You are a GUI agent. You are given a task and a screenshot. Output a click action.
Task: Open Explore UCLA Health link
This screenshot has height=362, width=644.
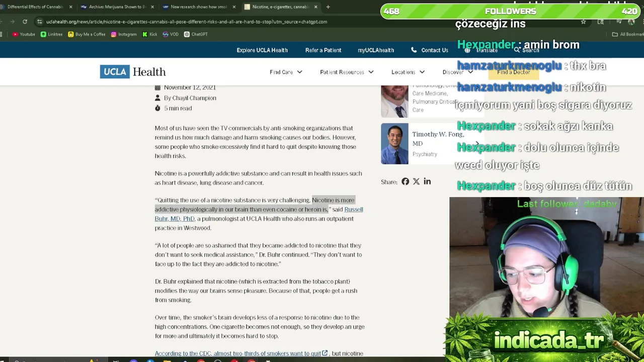(x=262, y=50)
